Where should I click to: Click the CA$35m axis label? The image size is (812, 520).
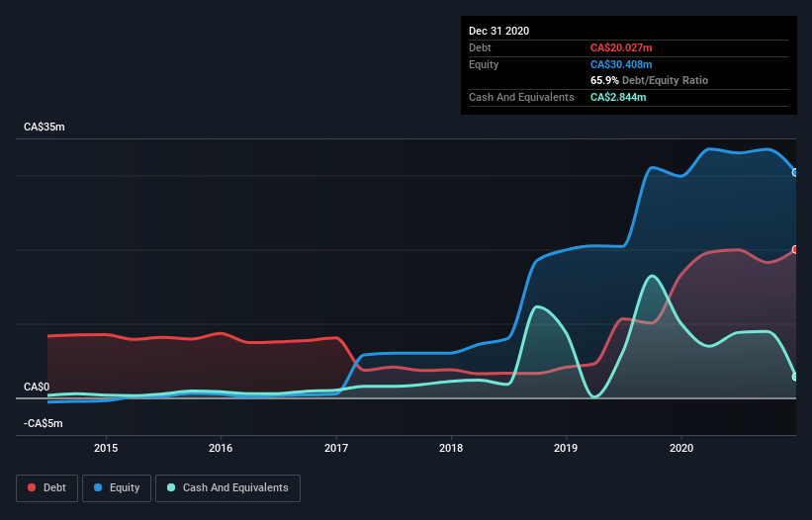click(x=45, y=127)
